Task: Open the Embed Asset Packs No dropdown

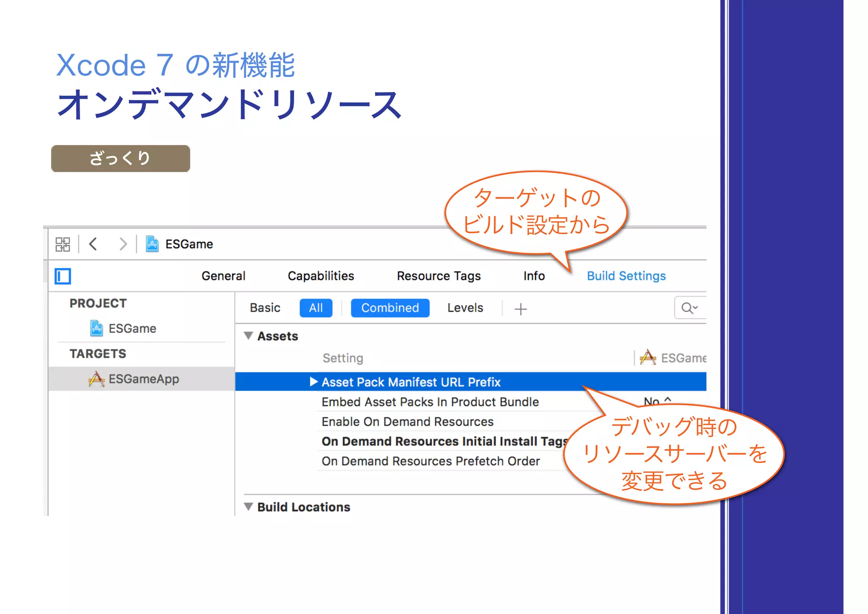Action: coord(657,401)
